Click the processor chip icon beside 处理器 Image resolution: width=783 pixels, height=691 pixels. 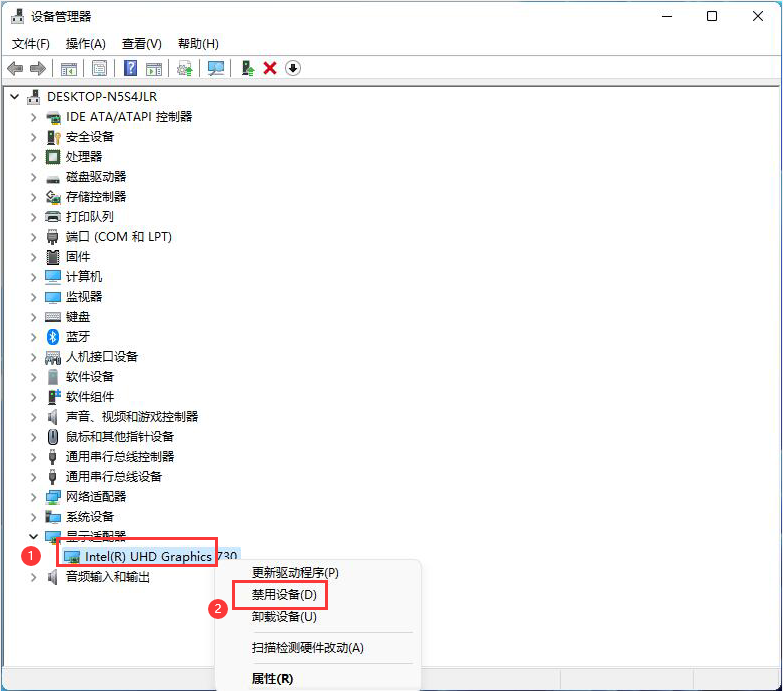(53, 157)
